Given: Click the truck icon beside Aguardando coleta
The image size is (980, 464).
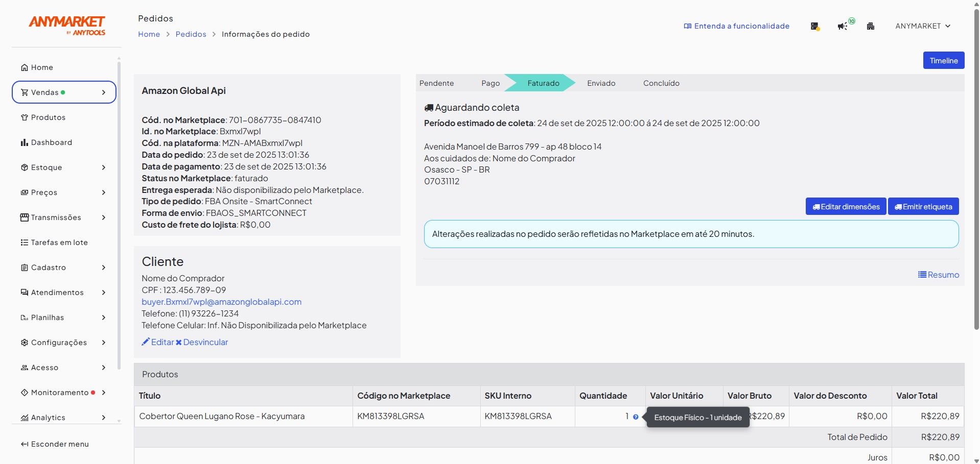Looking at the screenshot, I should 429,108.
